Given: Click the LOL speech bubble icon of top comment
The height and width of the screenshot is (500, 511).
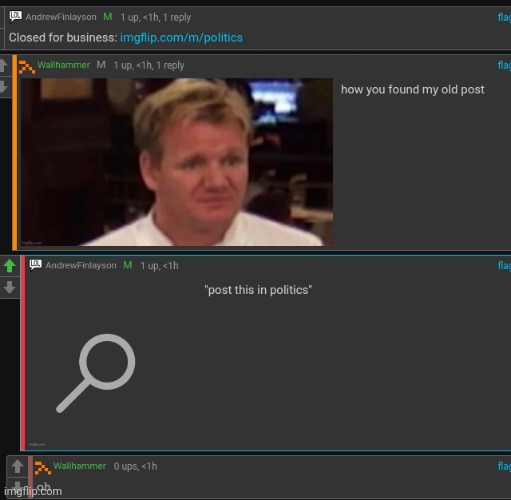Looking at the screenshot, I should pyautogui.click(x=15, y=16).
